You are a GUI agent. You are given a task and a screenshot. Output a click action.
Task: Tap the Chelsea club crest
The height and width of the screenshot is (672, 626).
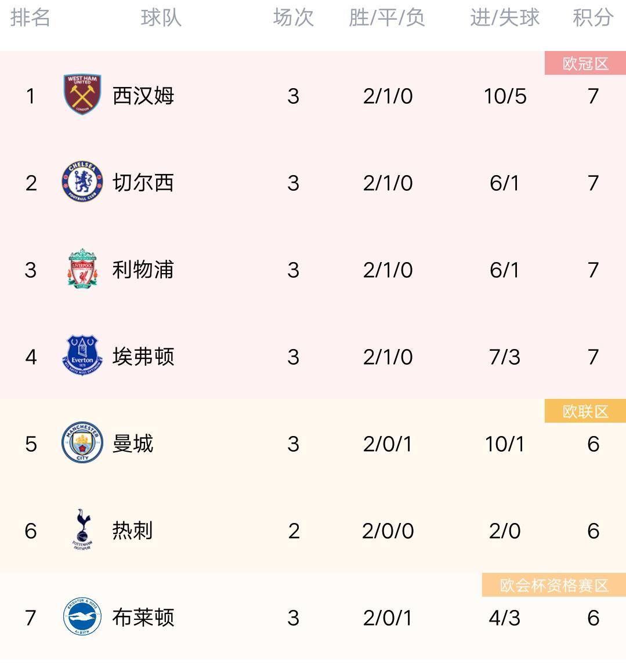point(82,181)
